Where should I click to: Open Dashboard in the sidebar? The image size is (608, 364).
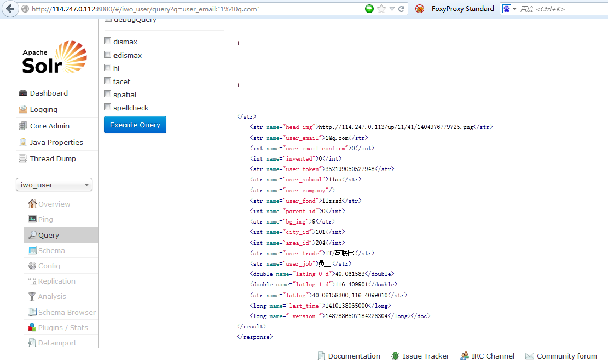click(x=49, y=93)
